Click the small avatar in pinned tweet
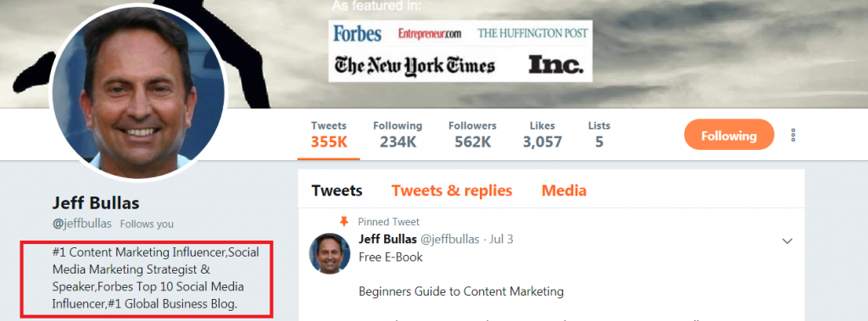868x321 pixels. (x=330, y=253)
